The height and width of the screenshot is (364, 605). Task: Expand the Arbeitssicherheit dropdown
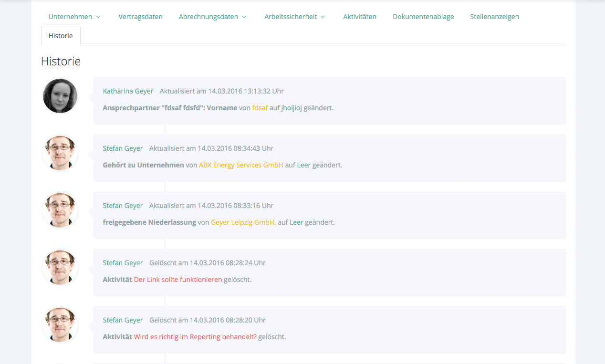294,17
